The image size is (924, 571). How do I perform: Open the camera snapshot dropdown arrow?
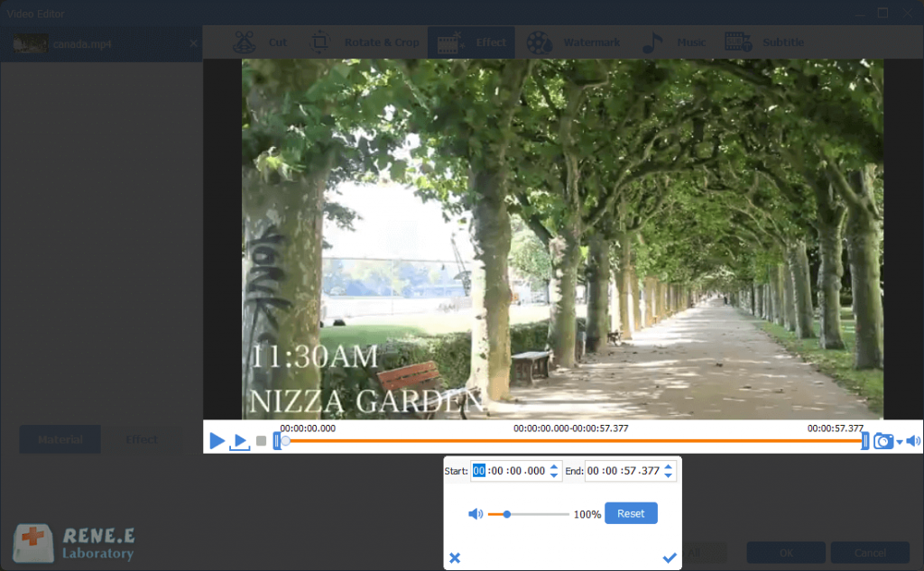click(x=900, y=442)
